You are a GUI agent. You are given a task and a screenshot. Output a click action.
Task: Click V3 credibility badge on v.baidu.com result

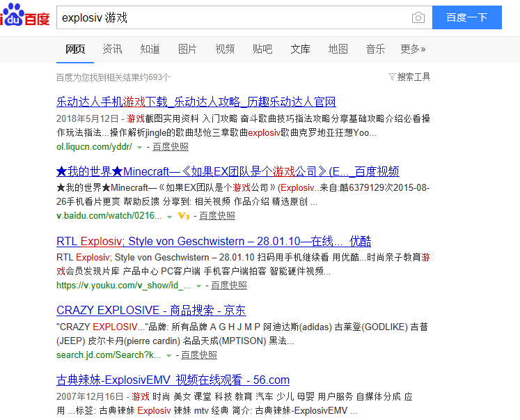point(184,216)
